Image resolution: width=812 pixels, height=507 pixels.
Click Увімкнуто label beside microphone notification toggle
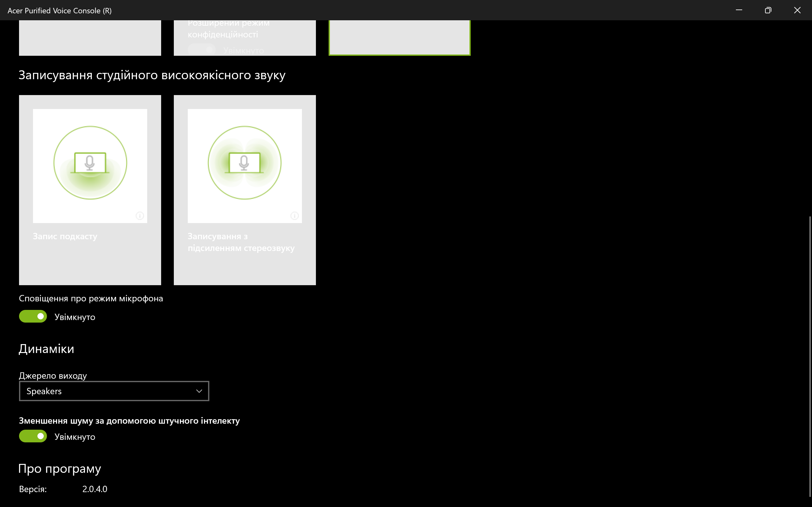tap(75, 317)
